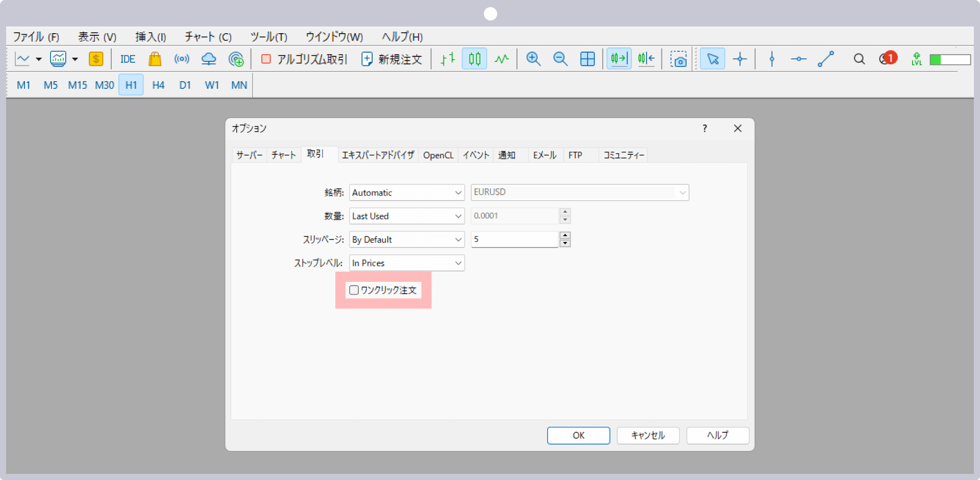Screen dimensions: 980x480
Task: Open the ファイル (F) menu
Action: 36,37
